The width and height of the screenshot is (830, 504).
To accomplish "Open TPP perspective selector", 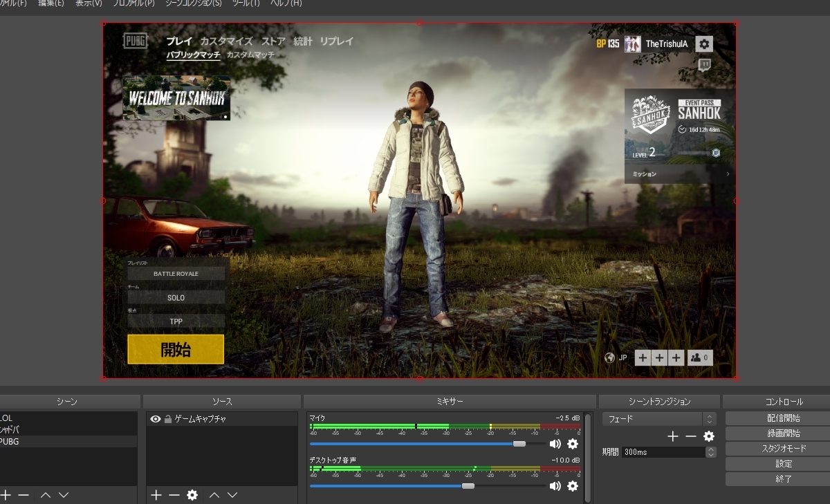I will coord(176,321).
